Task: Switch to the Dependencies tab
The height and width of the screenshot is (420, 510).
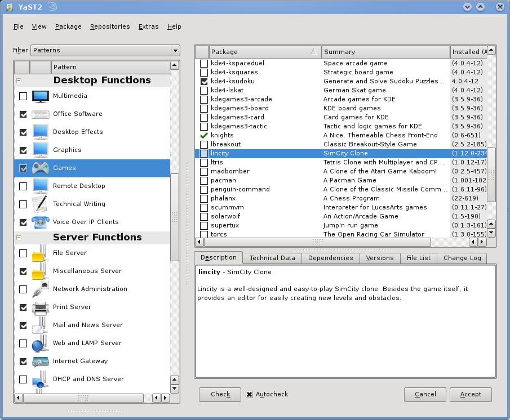Action: pyautogui.click(x=330, y=258)
